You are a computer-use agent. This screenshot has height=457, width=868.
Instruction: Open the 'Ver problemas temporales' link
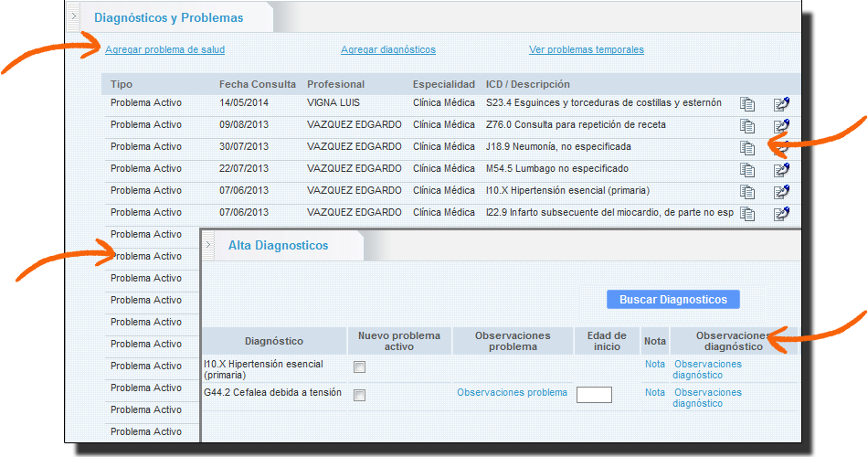click(x=586, y=50)
